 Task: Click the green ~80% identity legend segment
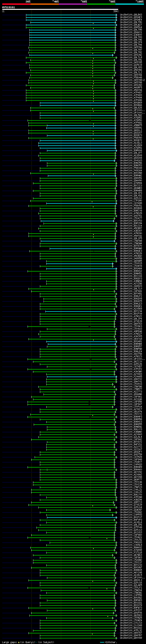coord(101,4)
